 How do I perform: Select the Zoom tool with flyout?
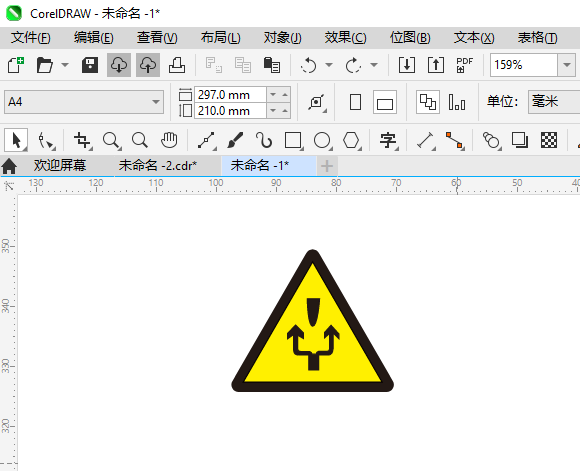(112, 141)
